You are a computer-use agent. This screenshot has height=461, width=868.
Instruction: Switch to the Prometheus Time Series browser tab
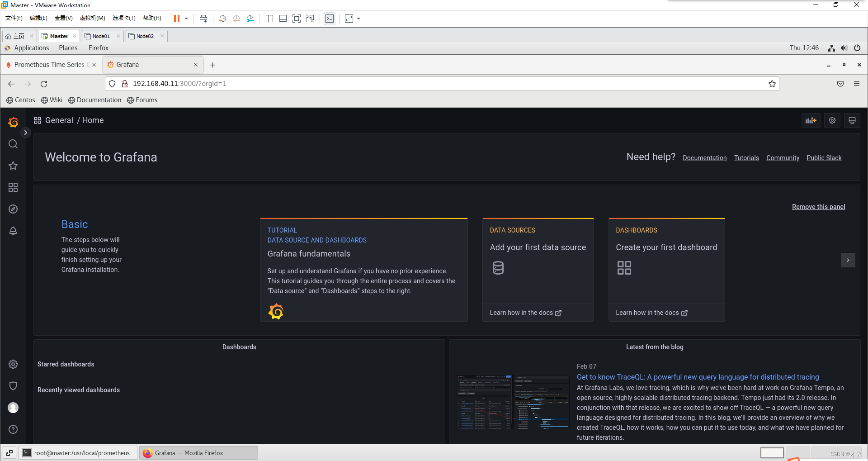tap(51, 65)
